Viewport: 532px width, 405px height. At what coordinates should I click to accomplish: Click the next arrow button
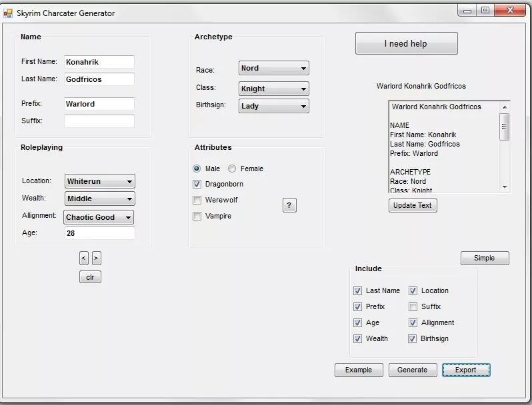coord(97,258)
